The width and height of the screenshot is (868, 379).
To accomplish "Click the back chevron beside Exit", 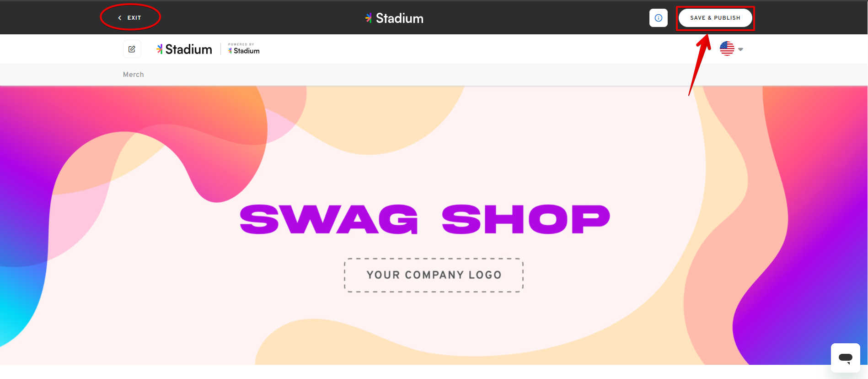I will (x=120, y=18).
